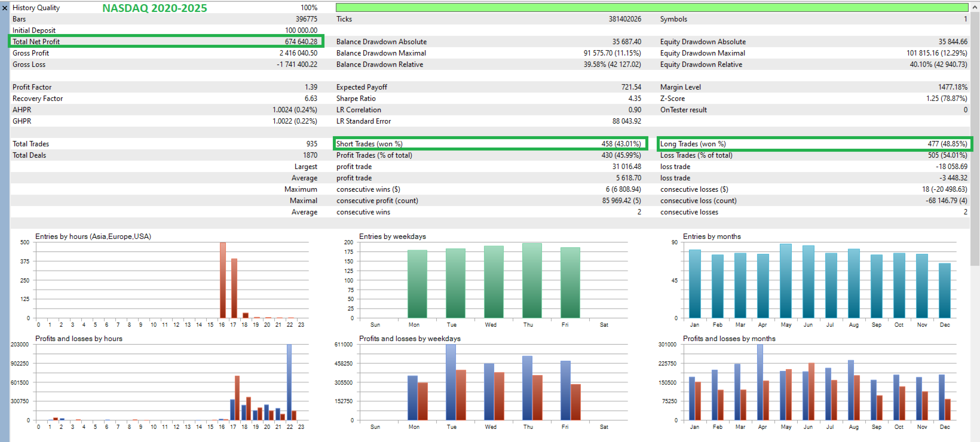This screenshot has height=442, width=980.
Task: Select the average loss trade value '-3 448.32'
Action: point(954,178)
